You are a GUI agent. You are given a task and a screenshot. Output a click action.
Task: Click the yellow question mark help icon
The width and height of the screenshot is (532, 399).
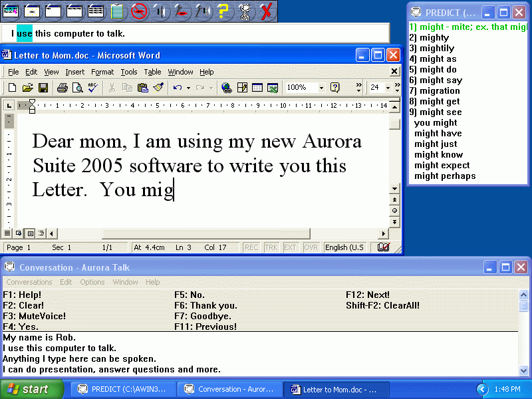click(223, 10)
